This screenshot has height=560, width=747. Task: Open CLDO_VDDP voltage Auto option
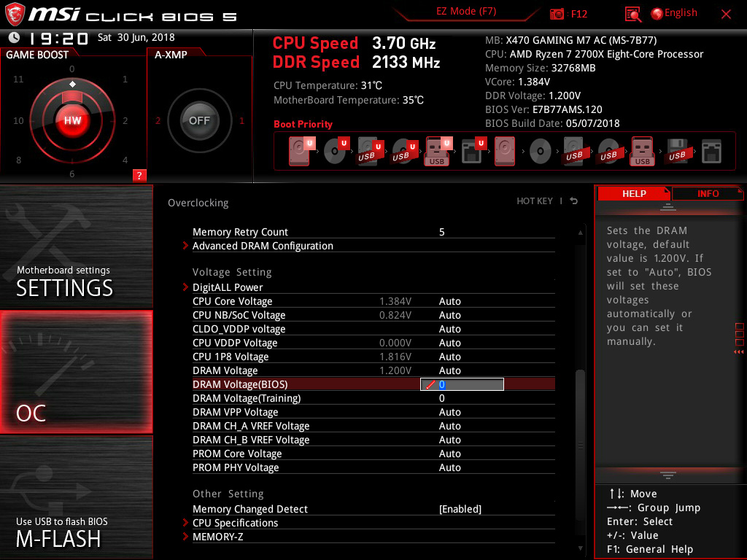coord(449,329)
